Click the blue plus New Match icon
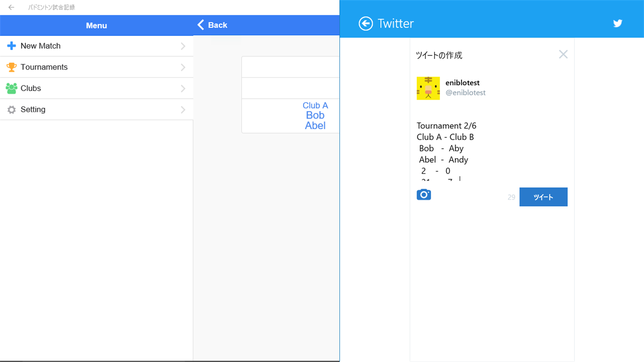The width and height of the screenshot is (644, 362). click(12, 46)
